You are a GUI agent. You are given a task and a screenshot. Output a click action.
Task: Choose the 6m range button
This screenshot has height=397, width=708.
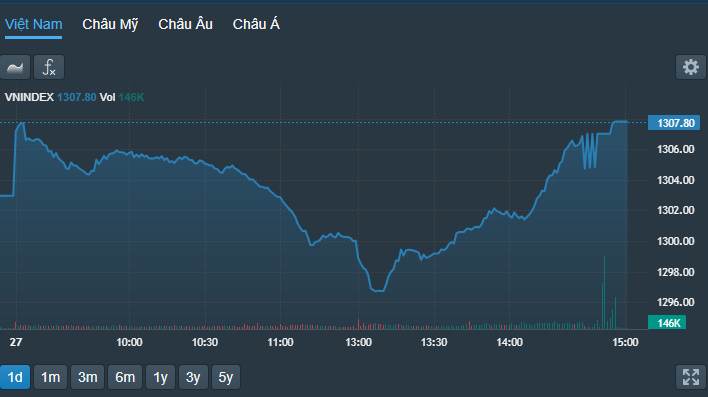click(x=125, y=377)
